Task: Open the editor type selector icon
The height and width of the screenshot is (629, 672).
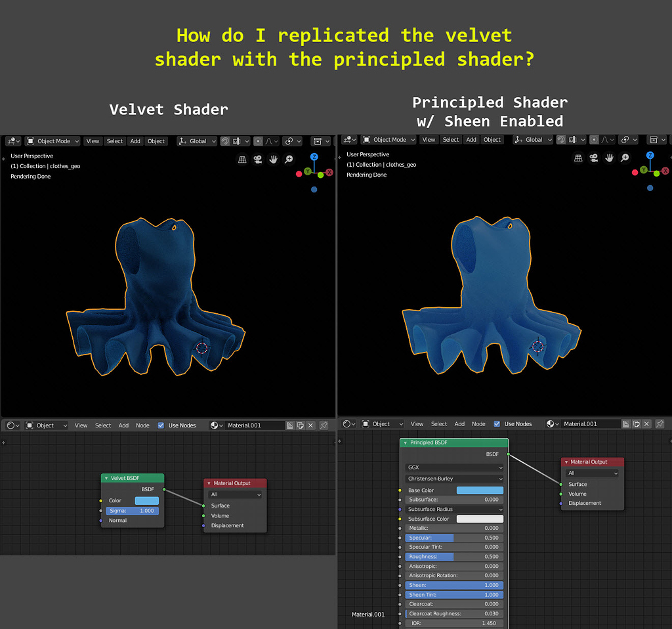Action: [x=12, y=141]
